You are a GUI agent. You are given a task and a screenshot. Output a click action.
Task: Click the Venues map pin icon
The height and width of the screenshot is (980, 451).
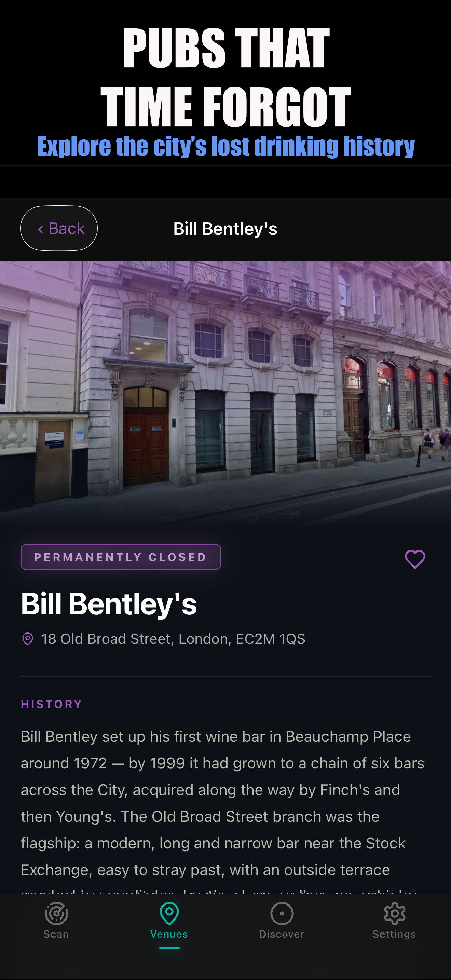(169, 913)
